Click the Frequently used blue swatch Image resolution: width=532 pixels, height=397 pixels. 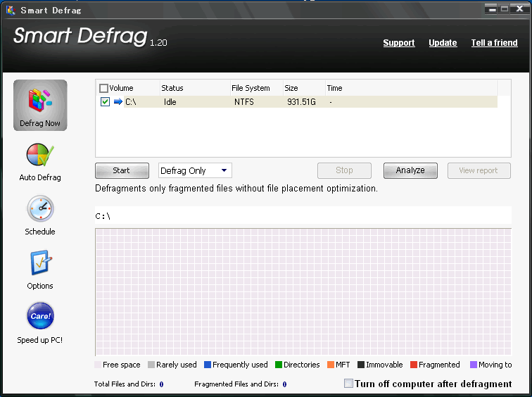(x=208, y=365)
